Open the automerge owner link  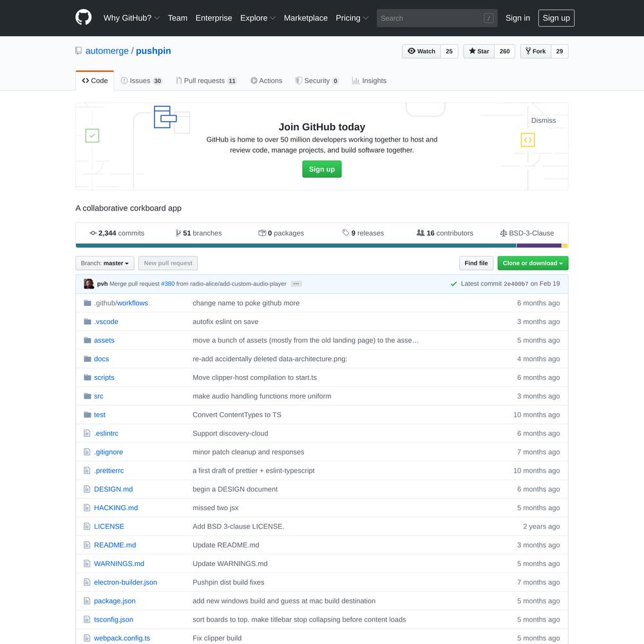click(107, 51)
